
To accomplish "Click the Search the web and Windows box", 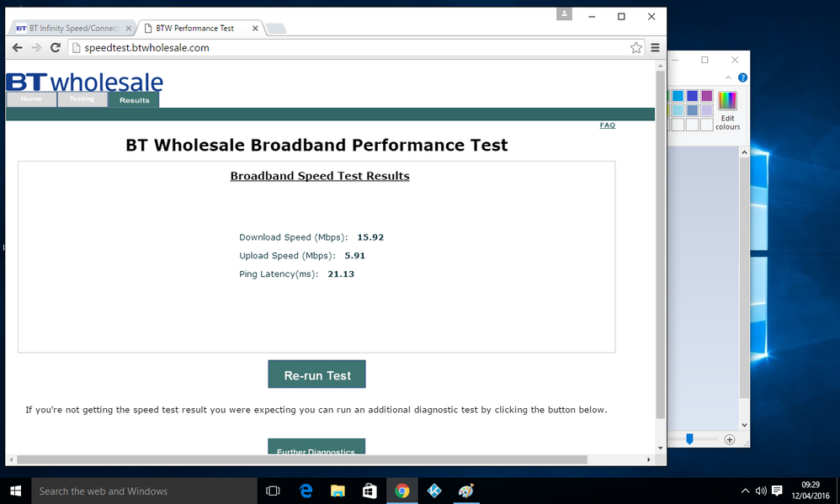I will click(144, 491).
